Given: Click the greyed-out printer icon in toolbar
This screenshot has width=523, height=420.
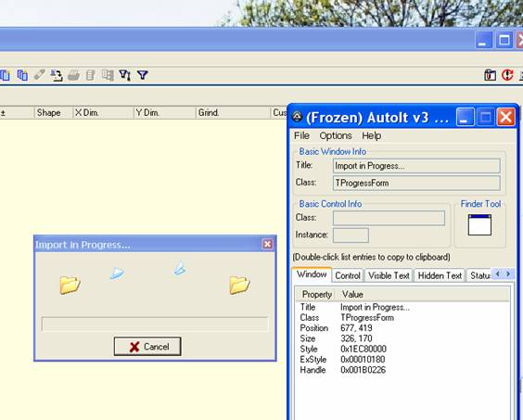Looking at the screenshot, I should tap(73, 75).
